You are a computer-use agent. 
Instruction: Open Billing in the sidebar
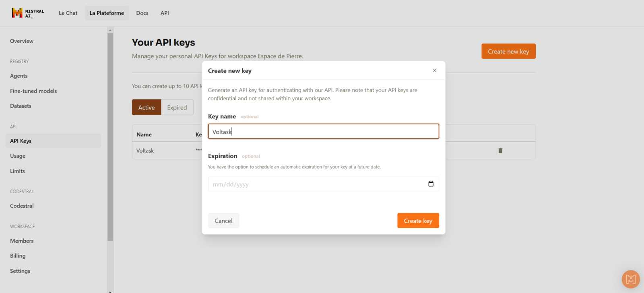click(18, 256)
